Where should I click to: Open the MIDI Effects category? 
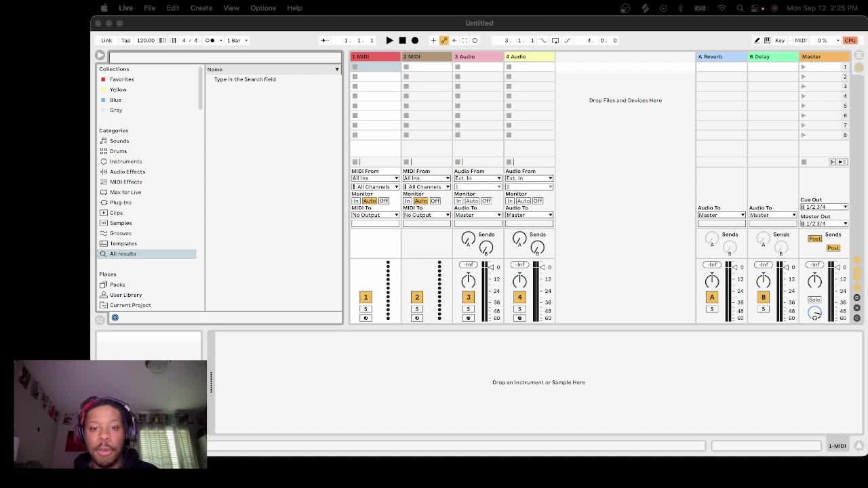coord(125,182)
